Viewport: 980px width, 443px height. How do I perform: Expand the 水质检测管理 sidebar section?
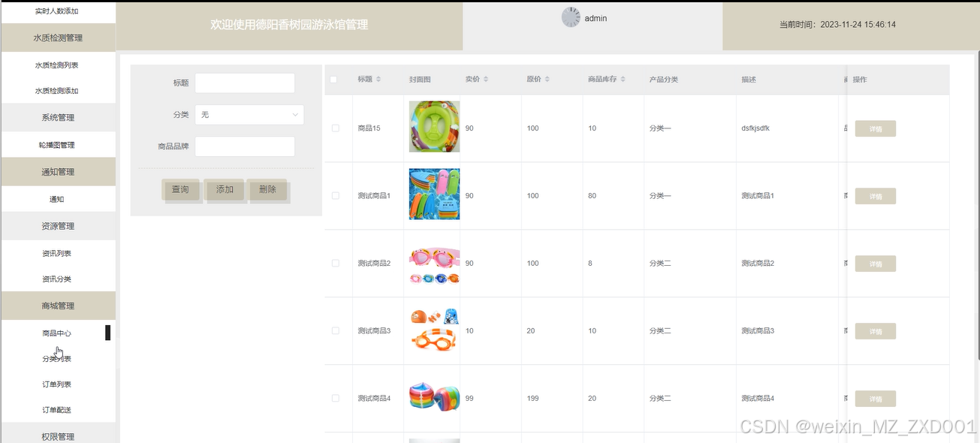[x=58, y=38]
